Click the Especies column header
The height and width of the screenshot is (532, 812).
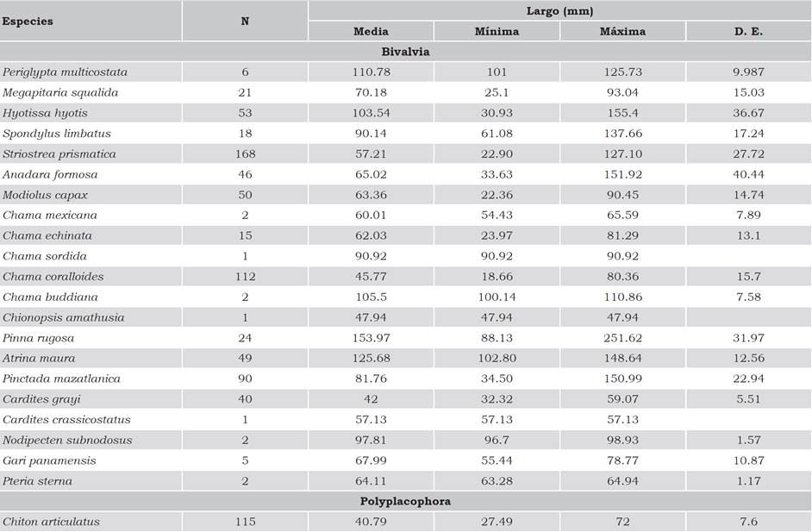click(x=28, y=22)
